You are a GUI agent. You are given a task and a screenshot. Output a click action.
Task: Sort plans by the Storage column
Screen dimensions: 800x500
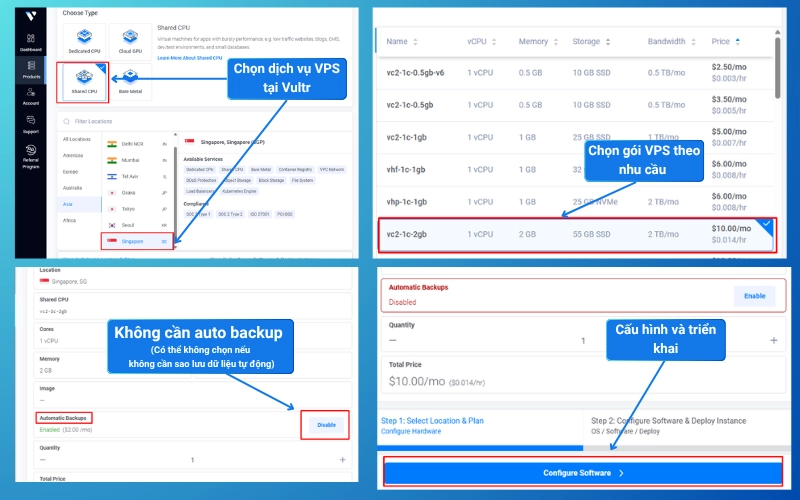click(x=592, y=42)
